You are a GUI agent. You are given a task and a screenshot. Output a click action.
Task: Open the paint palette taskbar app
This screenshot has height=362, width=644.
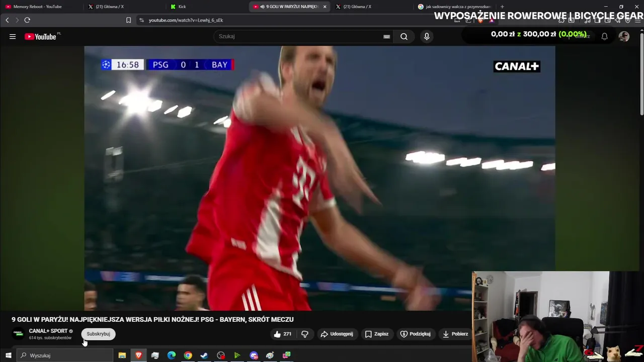pos(270,355)
